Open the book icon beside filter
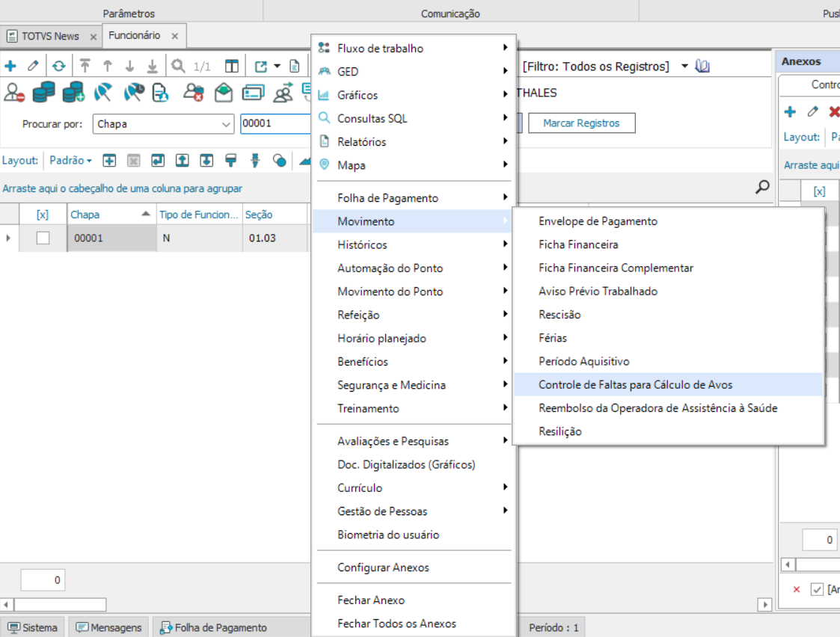The image size is (840, 637). 702,66
